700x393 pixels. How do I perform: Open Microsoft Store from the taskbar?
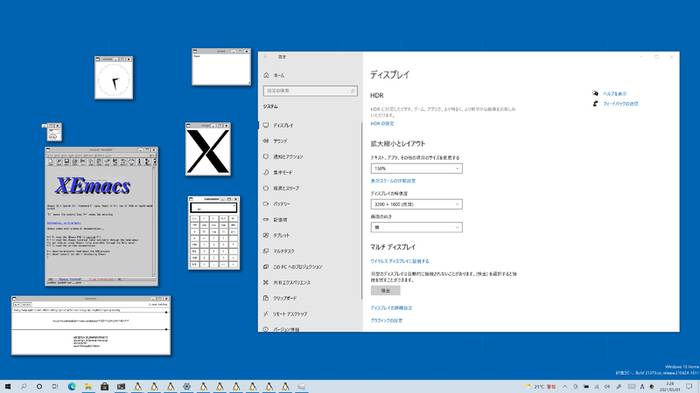pyautogui.click(x=104, y=387)
